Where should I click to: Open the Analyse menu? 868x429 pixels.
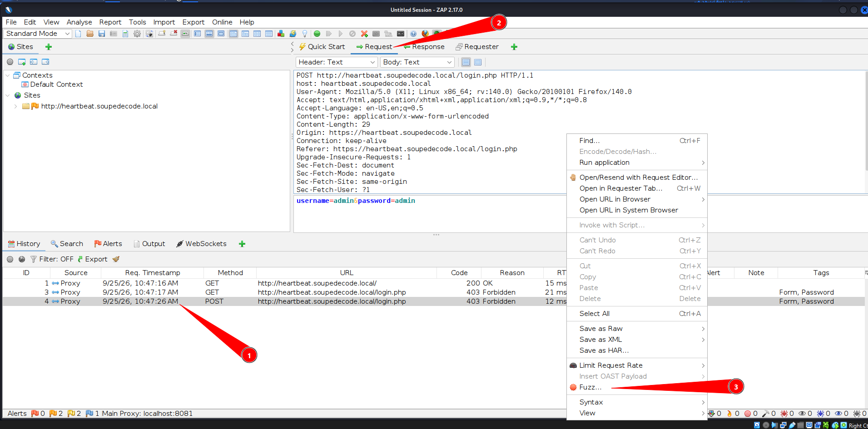[x=79, y=22]
